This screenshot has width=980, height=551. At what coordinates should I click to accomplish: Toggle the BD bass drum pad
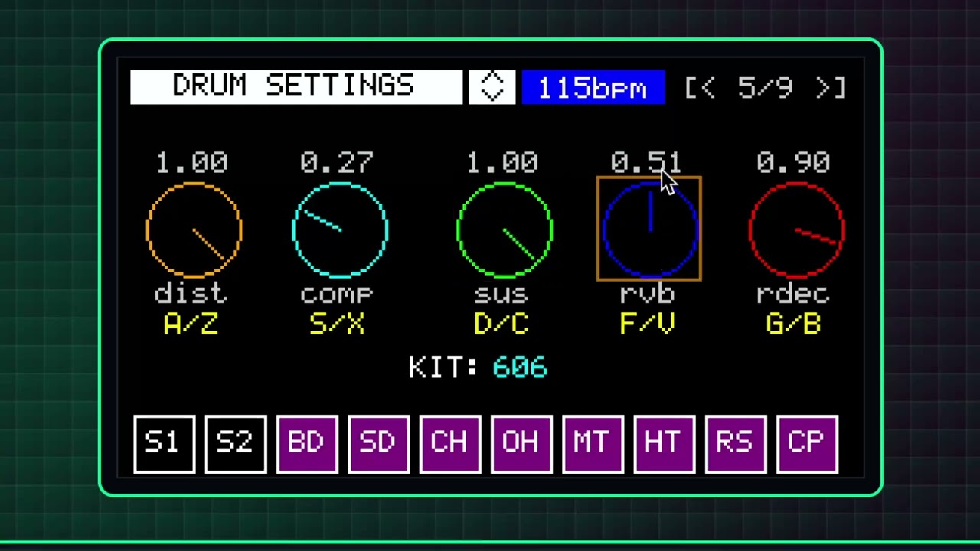coord(307,444)
